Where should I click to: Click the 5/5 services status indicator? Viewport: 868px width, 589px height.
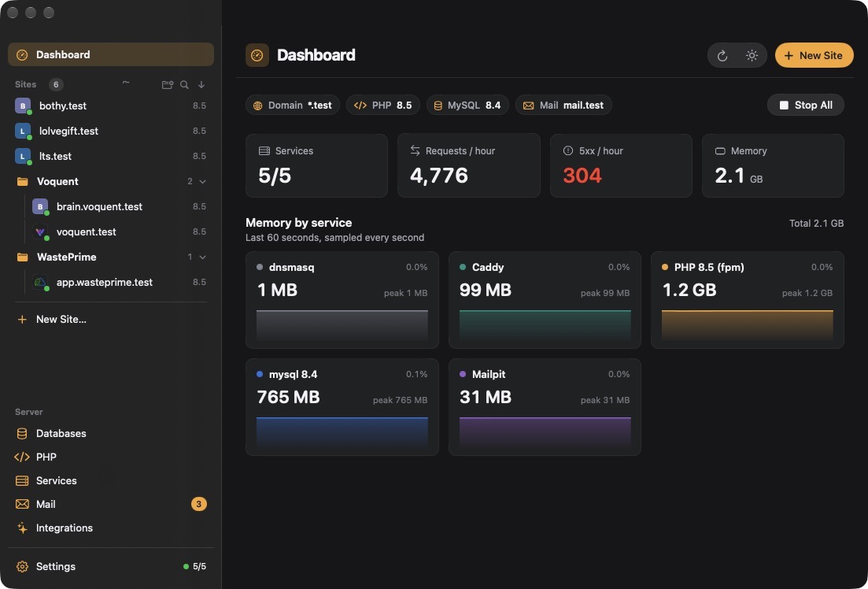tap(195, 566)
